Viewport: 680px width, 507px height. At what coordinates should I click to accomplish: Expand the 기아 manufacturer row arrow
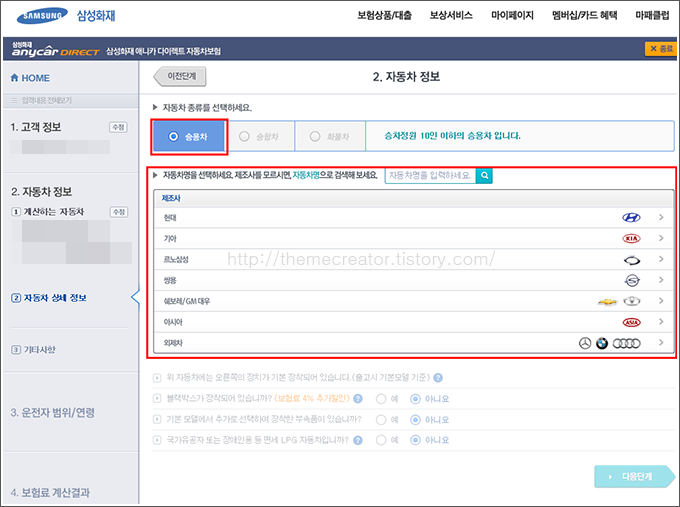click(x=661, y=238)
